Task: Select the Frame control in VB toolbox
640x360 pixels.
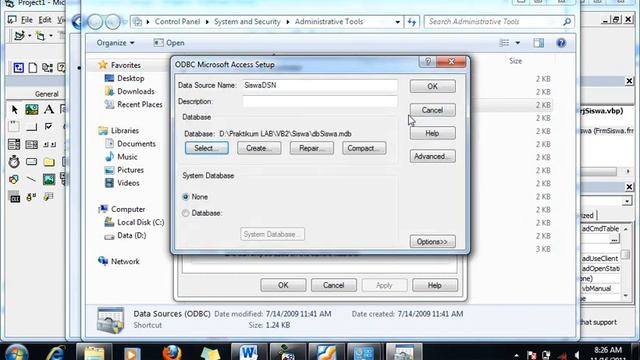Action: pyautogui.click(x=14, y=127)
